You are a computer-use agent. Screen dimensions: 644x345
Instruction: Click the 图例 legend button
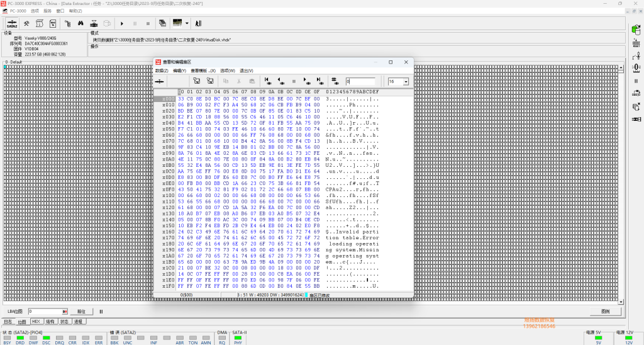click(606, 312)
